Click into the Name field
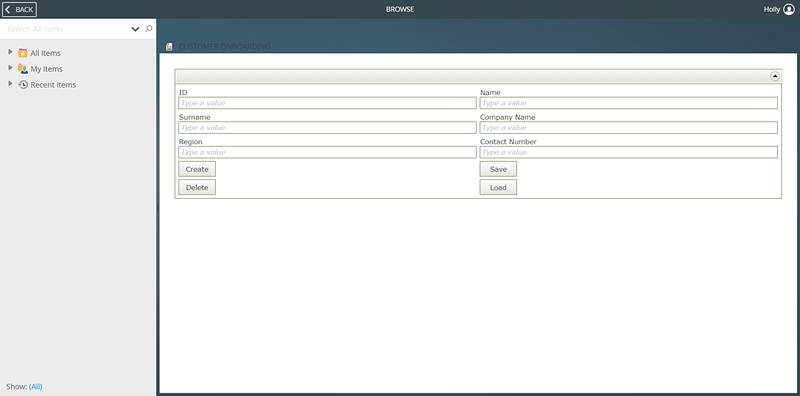The width and height of the screenshot is (800, 396). tap(629, 103)
